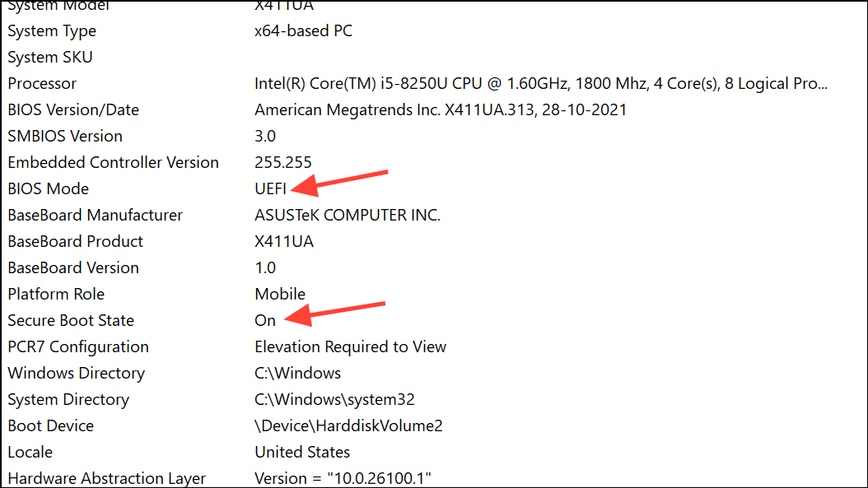Select the System Type row
This screenshot has height=488, width=868.
(52, 31)
